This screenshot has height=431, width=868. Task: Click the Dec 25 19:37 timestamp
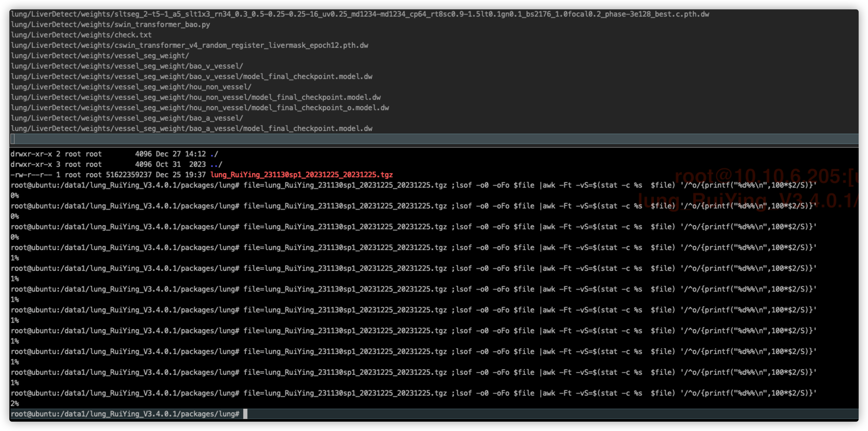181,175
